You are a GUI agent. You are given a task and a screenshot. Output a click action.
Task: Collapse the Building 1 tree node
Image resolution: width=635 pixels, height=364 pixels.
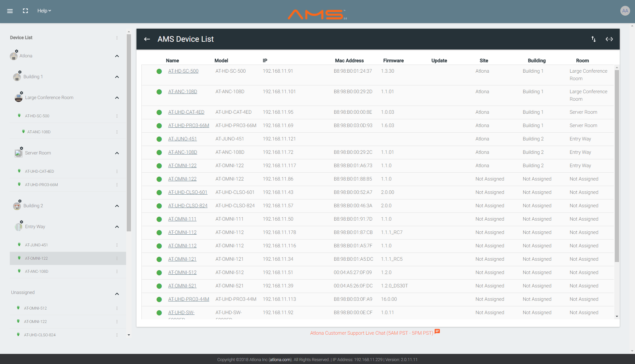pyautogui.click(x=117, y=77)
